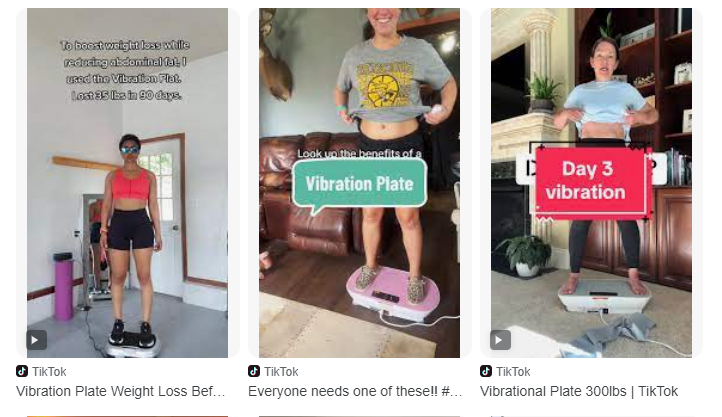Click the pink vibration plate in middle thumbnail

(x=393, y=292)
